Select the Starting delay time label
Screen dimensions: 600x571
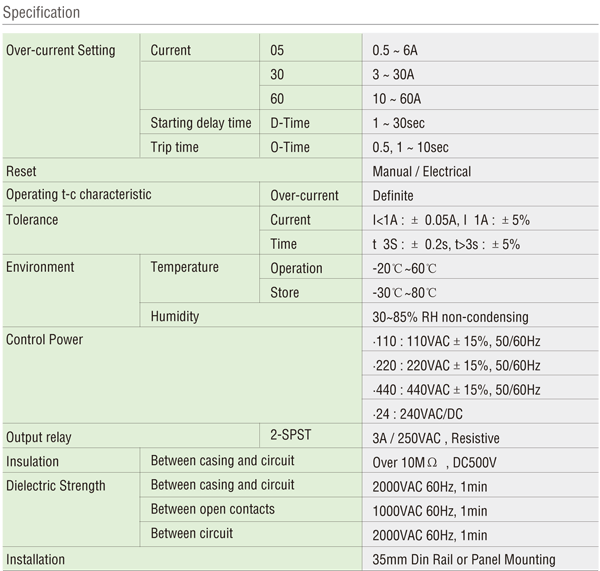pos(200,123)
